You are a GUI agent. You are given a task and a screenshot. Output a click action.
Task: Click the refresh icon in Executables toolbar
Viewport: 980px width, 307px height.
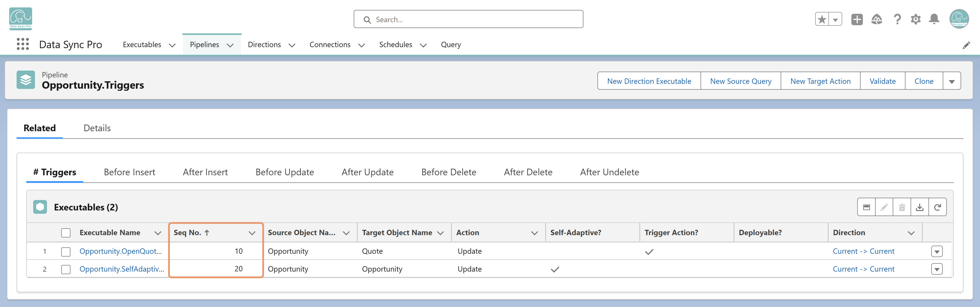937,207
